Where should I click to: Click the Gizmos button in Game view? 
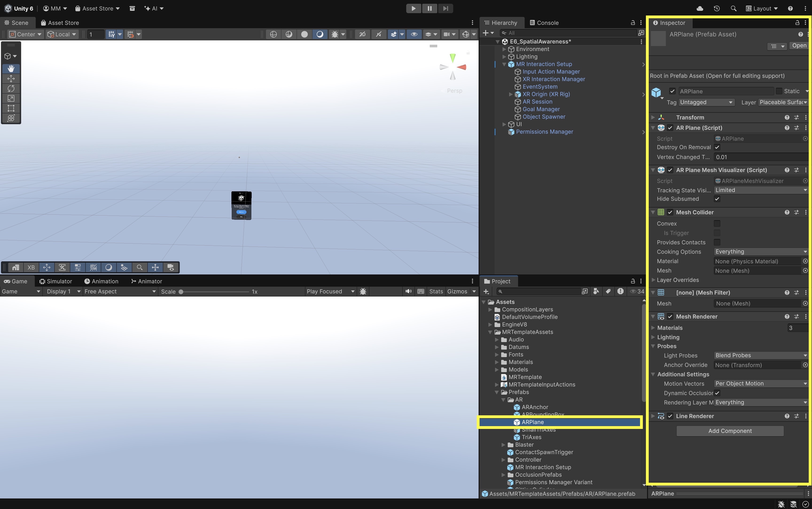tap(457, 292)
